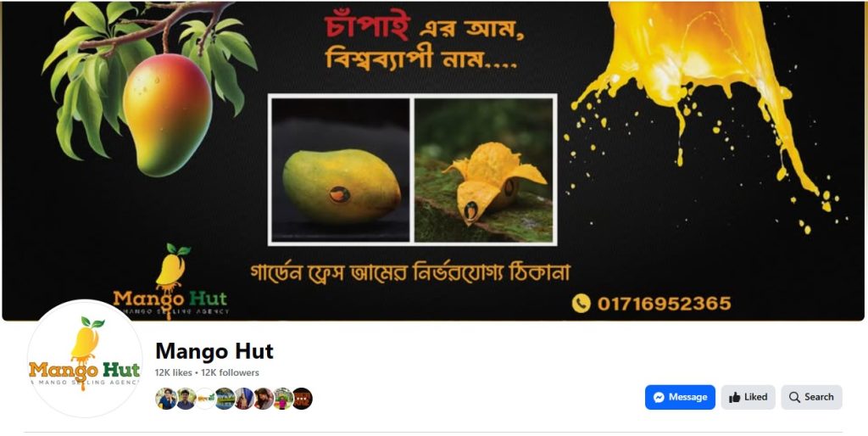Click the thumbs-up icon on the Liked button
Viewport: 868px width, 436px height.
pyautogui.click(x=735, y=397)
